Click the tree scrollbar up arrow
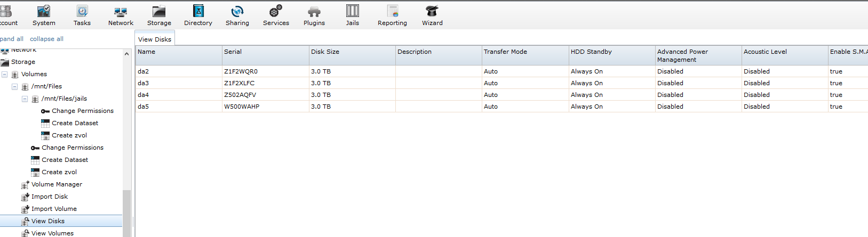Screen dimensions: 868x237 coord(126,54)
